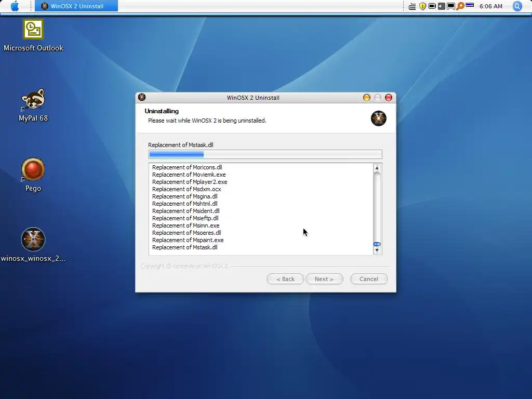Open the blue Spotlight search icon
This screenshot has width=532, height=399.
pyautogui.click(x=517, y=6)
